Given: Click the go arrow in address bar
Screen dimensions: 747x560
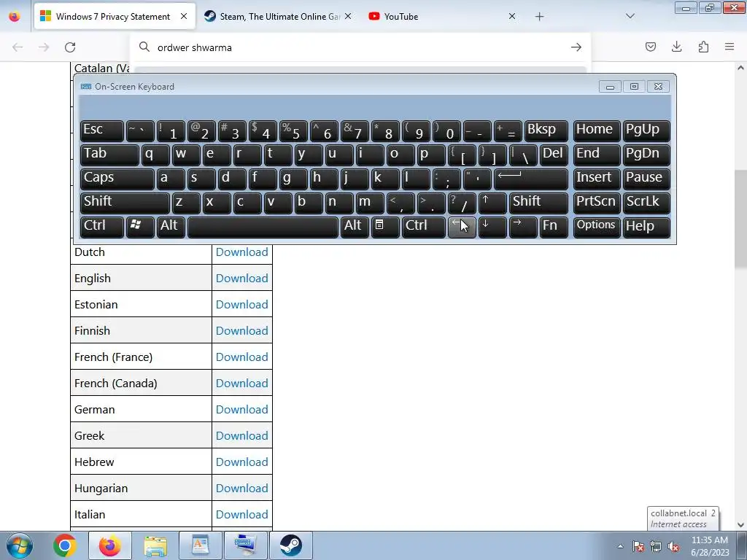Looking at the screenshot, I should [576, 47].
